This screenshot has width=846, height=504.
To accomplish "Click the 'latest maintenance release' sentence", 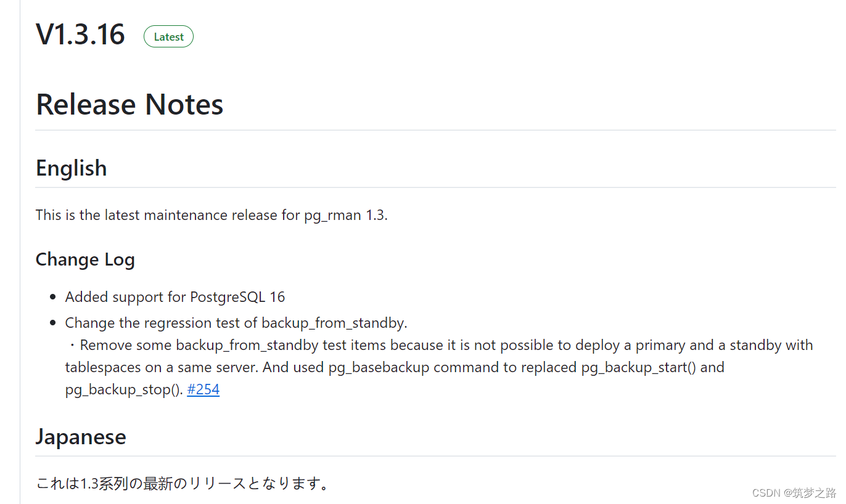I will 212,215.
